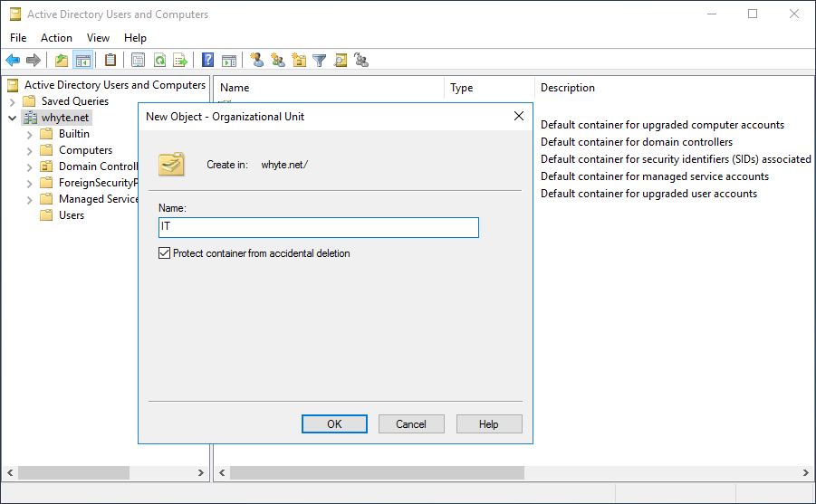Close the New Object dialog
Screen dimensions: 816x504
point(519,116)
